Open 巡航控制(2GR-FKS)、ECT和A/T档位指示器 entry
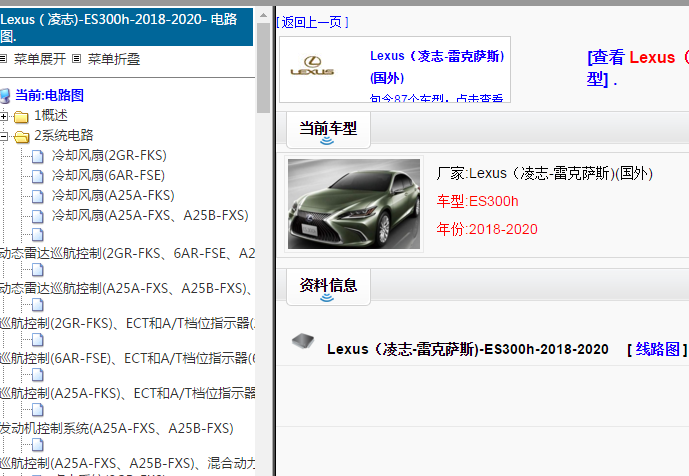The image size is (689, 476). point(127,323)
